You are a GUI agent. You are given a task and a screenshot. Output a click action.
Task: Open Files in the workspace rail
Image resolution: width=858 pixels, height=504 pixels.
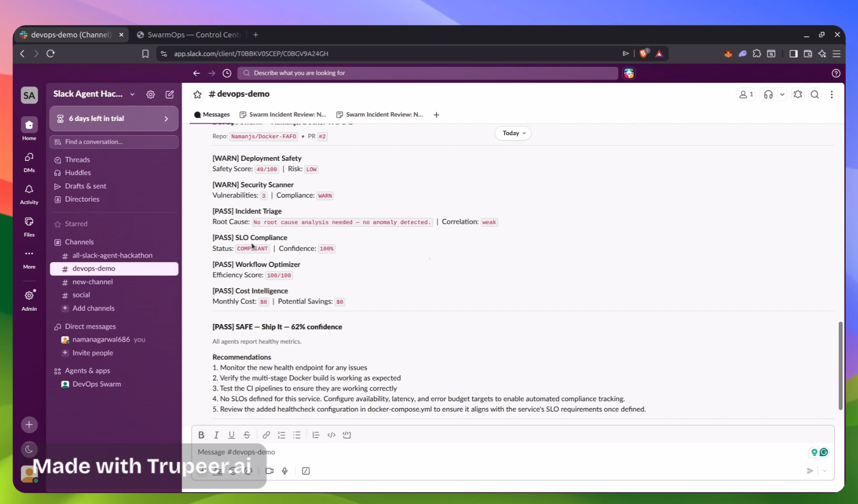tap(29, 227)
